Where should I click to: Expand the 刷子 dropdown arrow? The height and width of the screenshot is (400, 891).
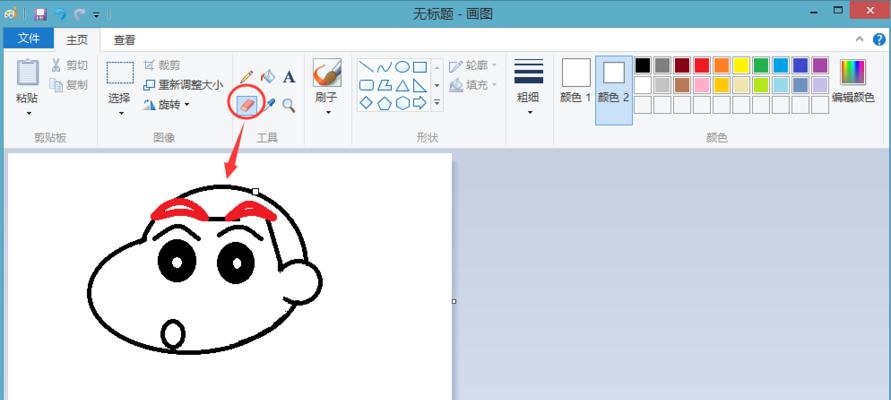click(327, 112)
